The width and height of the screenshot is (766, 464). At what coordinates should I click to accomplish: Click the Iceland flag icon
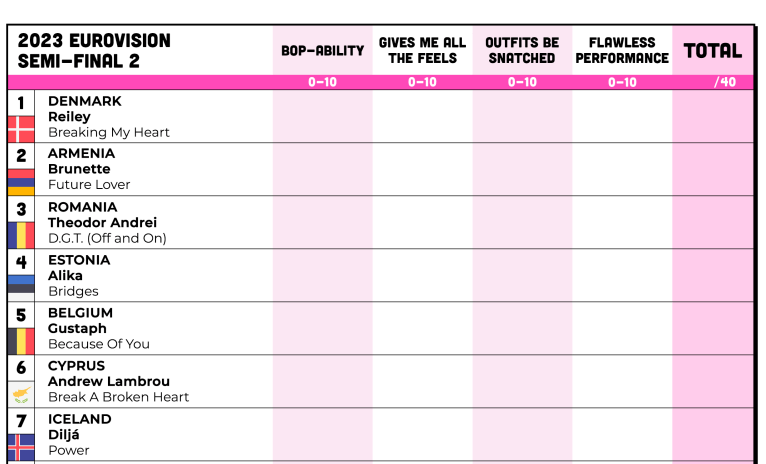(x=21, y=447)
